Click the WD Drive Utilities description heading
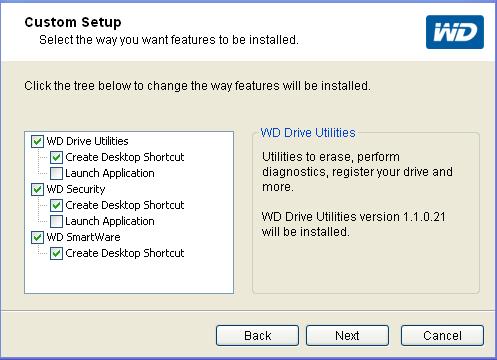497x360 pixels. point(308,133)
